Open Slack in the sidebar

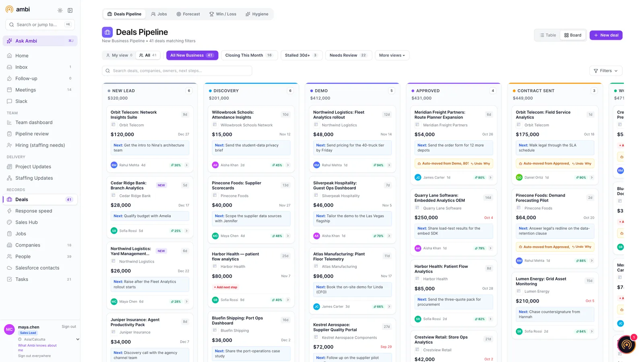tap(40, 101)
